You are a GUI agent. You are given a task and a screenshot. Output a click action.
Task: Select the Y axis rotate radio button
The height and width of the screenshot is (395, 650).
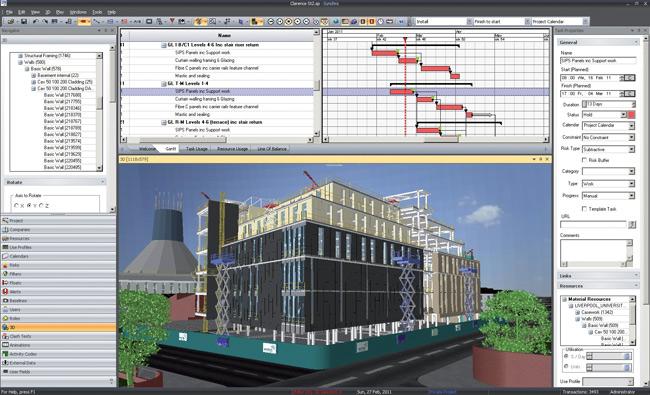(29, 206)
